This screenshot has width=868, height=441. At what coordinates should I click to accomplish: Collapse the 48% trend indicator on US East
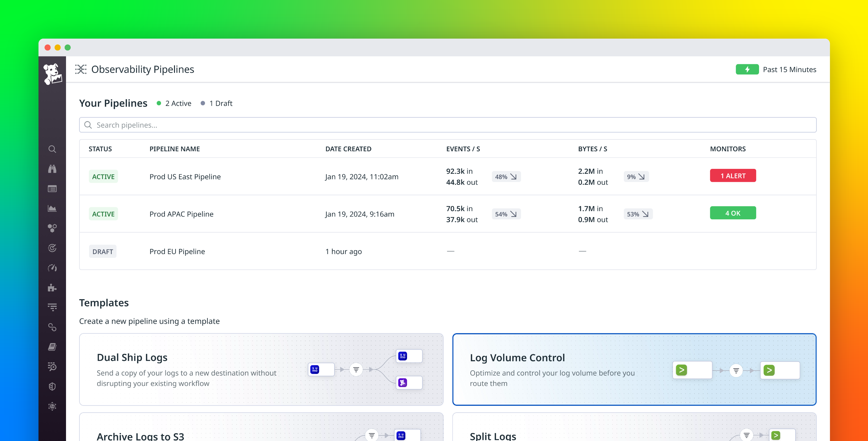click(506, 176)
